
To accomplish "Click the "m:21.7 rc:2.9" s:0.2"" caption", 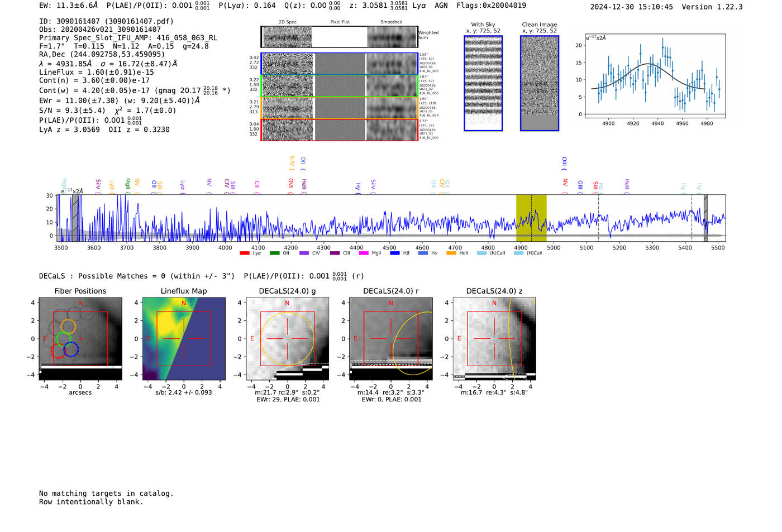I will coord(287,392).
